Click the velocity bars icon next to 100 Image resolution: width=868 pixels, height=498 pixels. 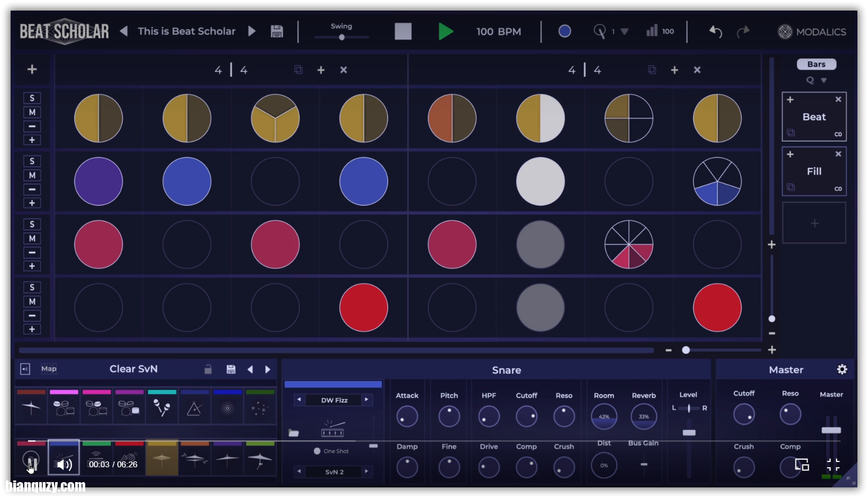coord(652,31)
